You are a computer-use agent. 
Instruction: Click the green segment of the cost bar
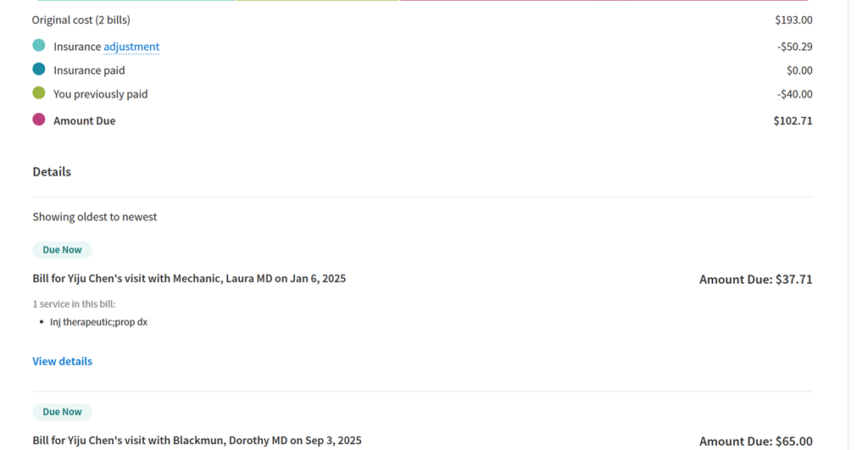click(317, 1)
